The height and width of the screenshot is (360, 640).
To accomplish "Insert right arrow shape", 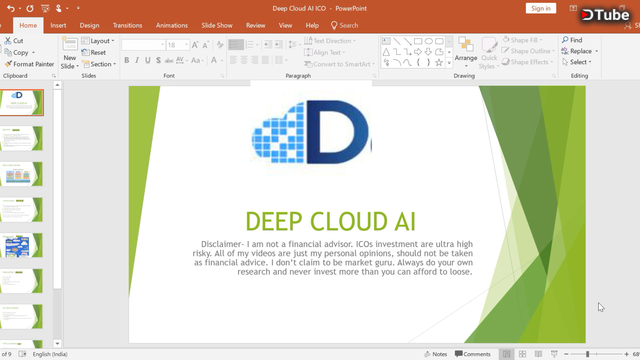I will tap(418, 52).
